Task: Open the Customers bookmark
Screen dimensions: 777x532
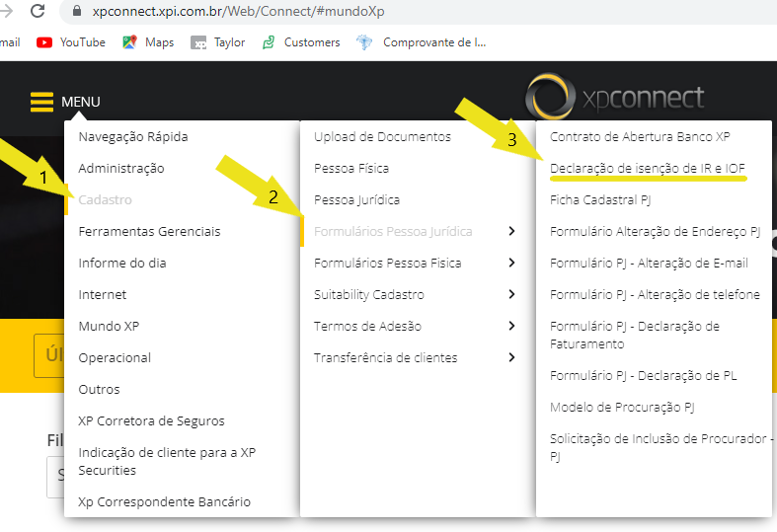Action: point(301,42)
